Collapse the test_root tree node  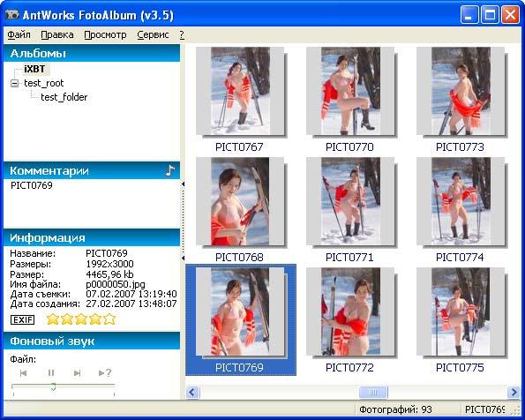(14, 83)
